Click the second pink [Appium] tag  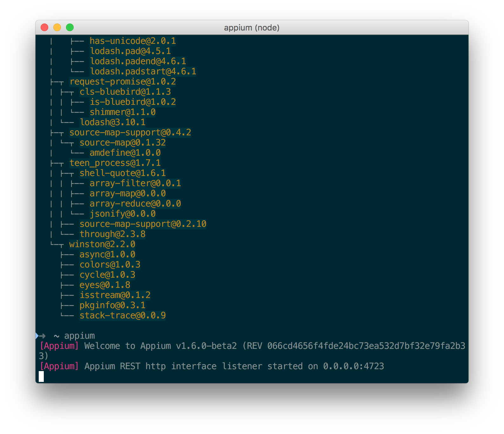click(59, 366)
